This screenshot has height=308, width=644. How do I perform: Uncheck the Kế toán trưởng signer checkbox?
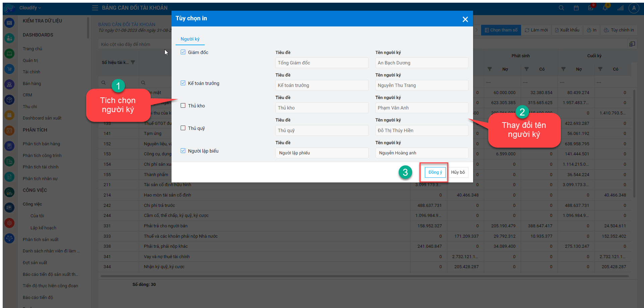click(183, 83)
